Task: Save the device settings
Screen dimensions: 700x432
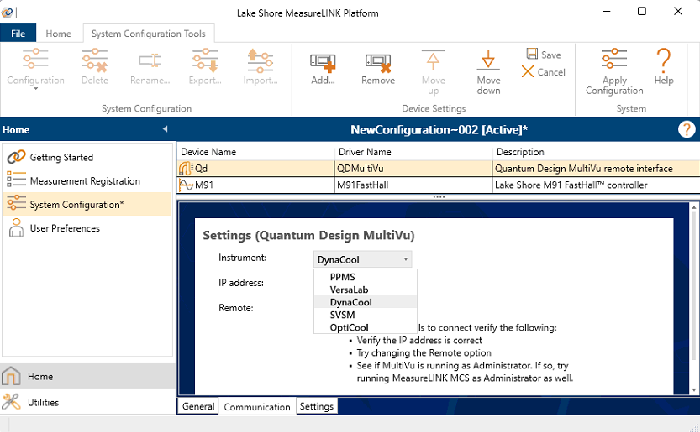Action: [544, 54]
